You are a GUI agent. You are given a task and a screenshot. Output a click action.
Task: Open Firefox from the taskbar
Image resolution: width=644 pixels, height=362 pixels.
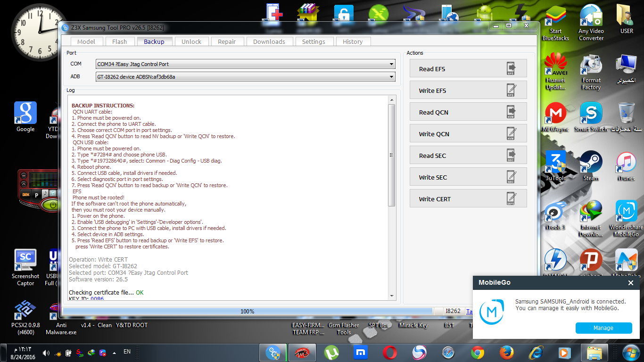[506, 353]
